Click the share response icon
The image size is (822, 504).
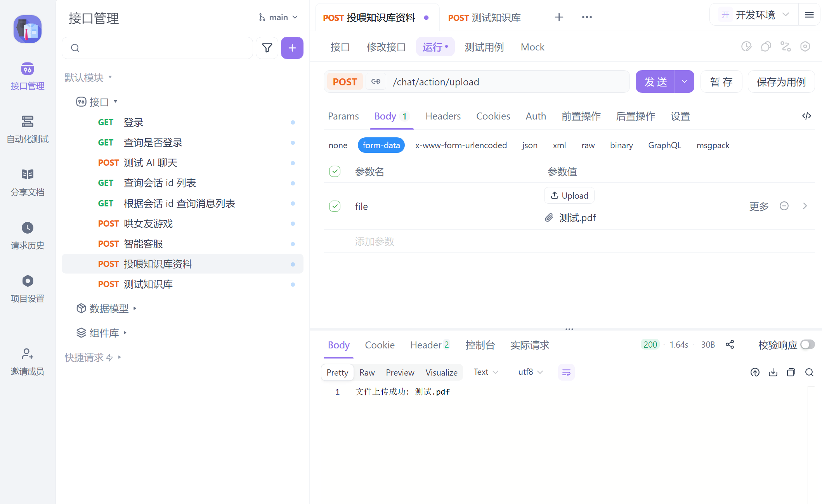pos(730,345)
